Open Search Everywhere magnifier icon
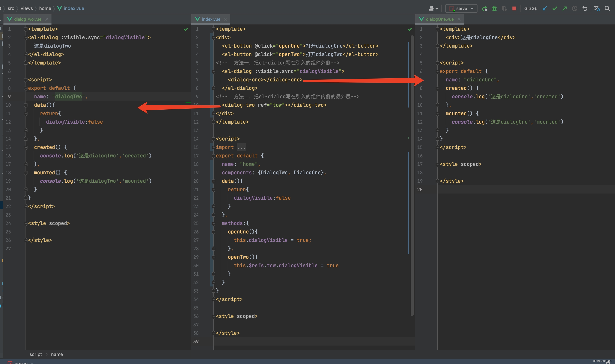Image resolution: width=615 pixels, height=364 pixels. [607, 9]
